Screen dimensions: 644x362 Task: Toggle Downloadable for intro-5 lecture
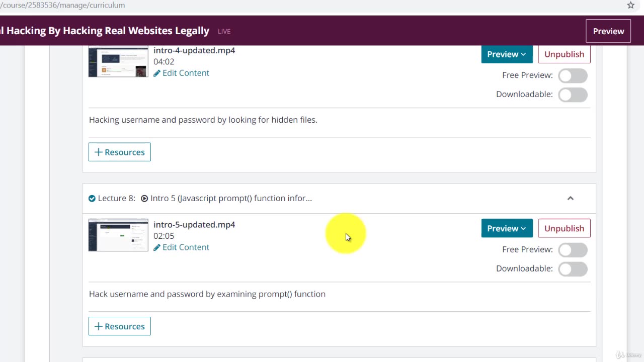pyautogui.click(x=573, y=269)
